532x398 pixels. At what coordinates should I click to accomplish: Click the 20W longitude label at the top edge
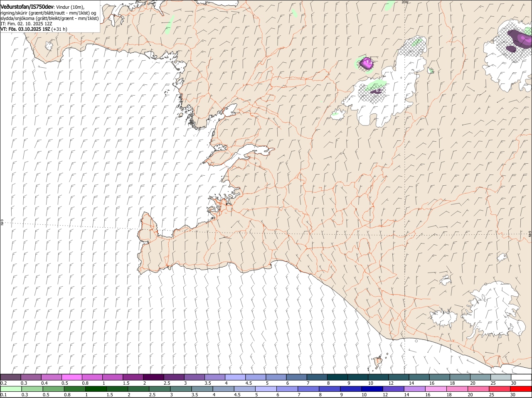[x=404, y=2]
